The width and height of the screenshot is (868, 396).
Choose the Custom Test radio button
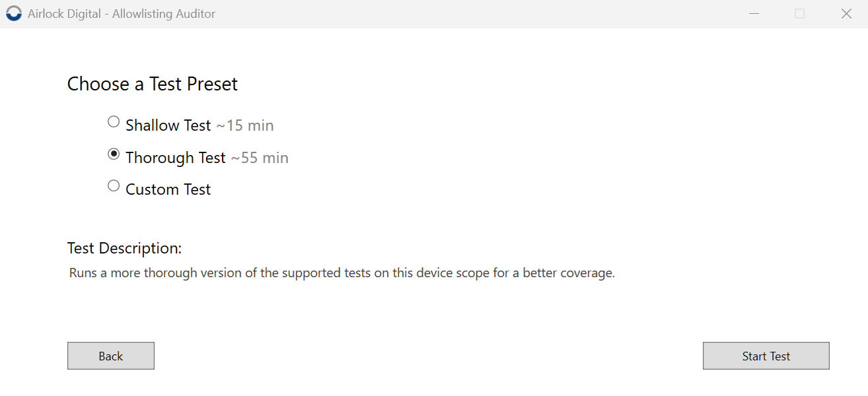(x=114, y=186)
